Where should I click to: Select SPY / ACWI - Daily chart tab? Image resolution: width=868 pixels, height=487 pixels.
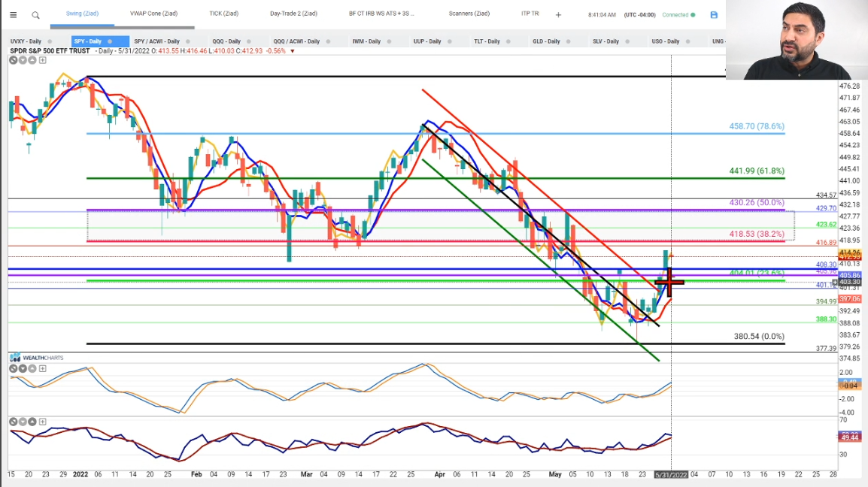[156, 41]
